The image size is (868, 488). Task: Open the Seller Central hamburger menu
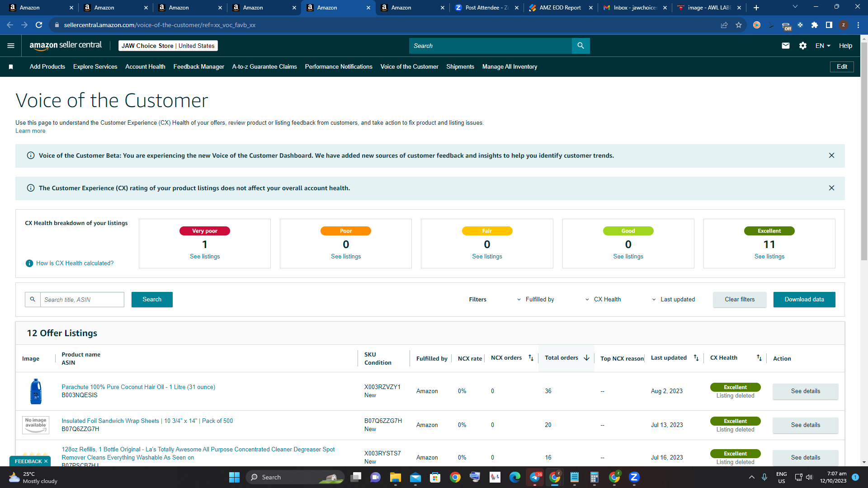tap(11, 46)
